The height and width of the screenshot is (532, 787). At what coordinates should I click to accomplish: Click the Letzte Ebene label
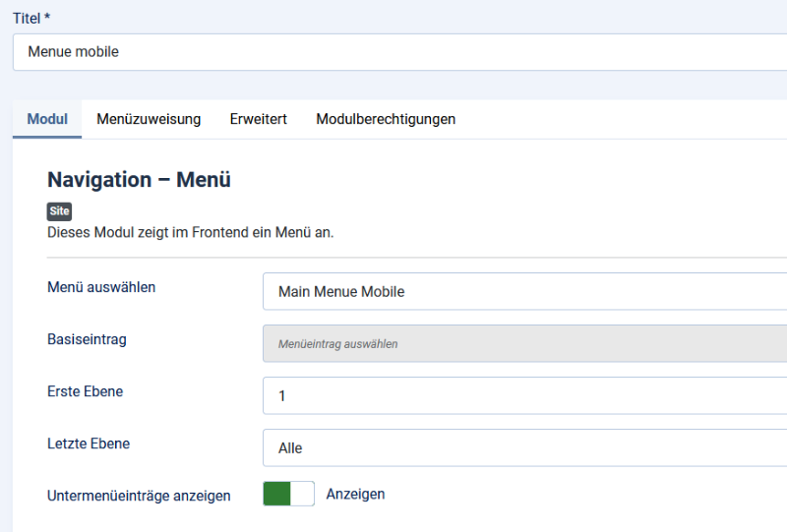(x=89, y=443)
